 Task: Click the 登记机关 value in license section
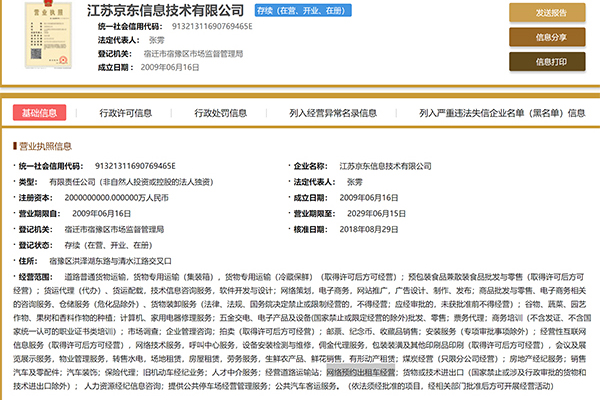114,230
